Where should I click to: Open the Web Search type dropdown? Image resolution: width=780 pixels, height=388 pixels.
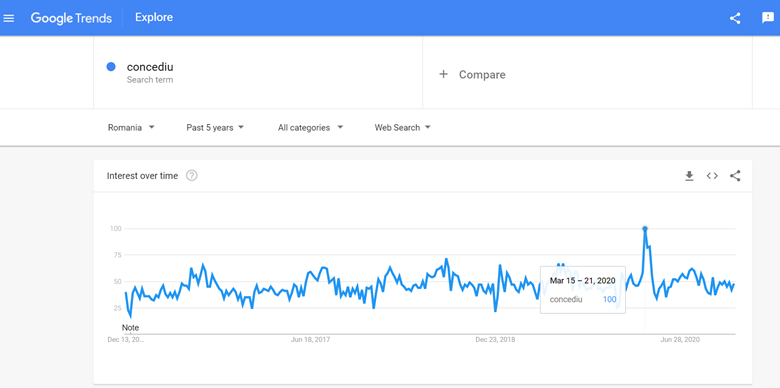click(x=402, y=127)
